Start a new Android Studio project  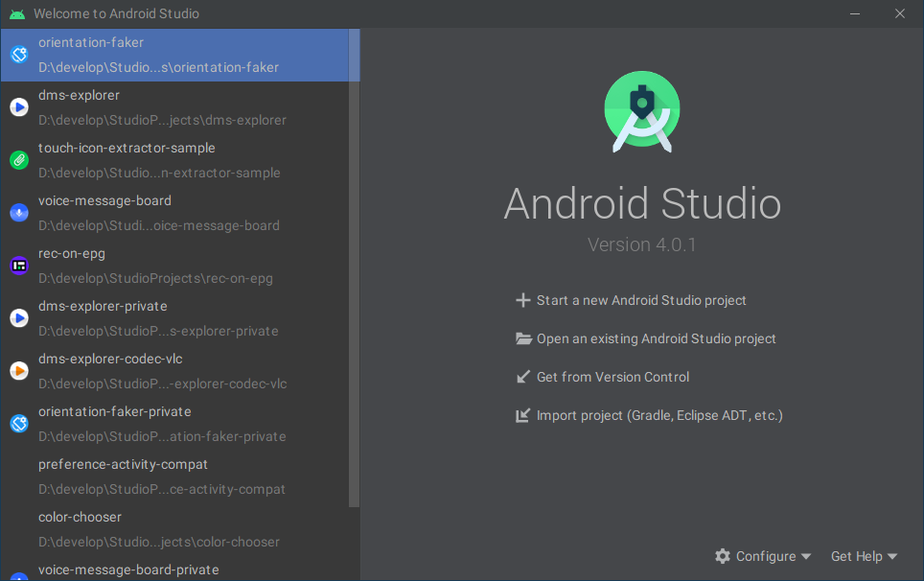click(641, 300)
